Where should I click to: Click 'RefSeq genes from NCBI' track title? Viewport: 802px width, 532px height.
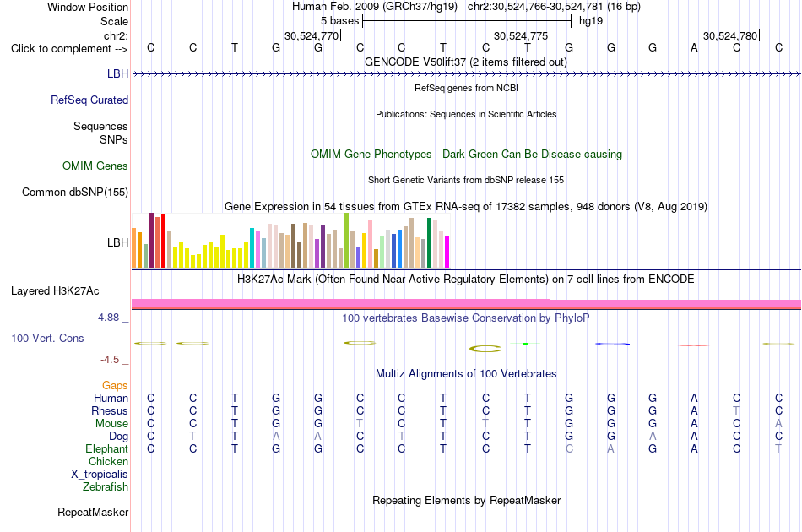[466, 88]
